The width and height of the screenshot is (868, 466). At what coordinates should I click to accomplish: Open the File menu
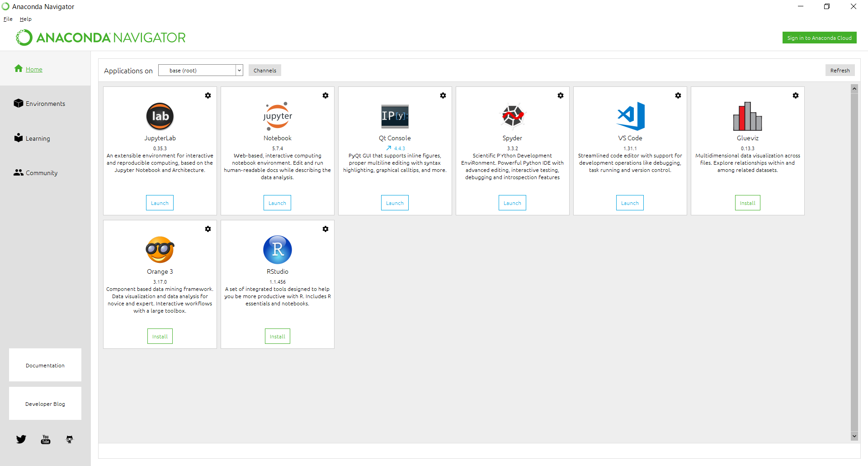coord(8,19)
